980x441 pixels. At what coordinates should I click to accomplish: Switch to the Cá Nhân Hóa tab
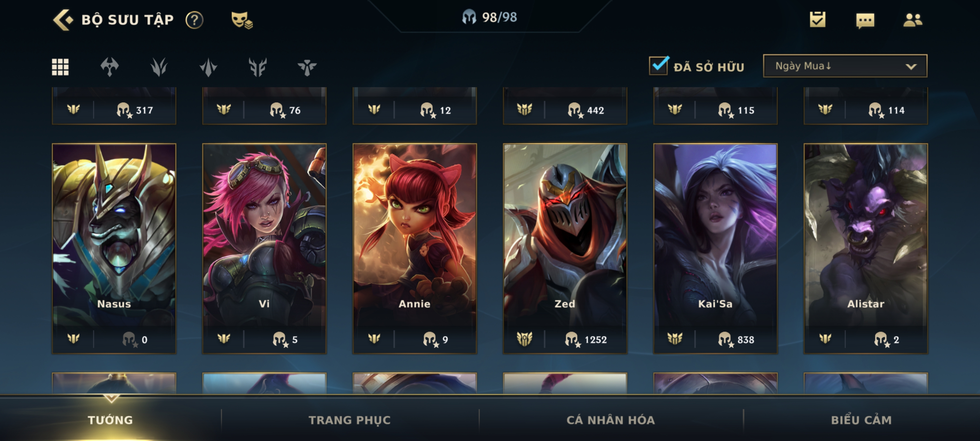point(611,420)
